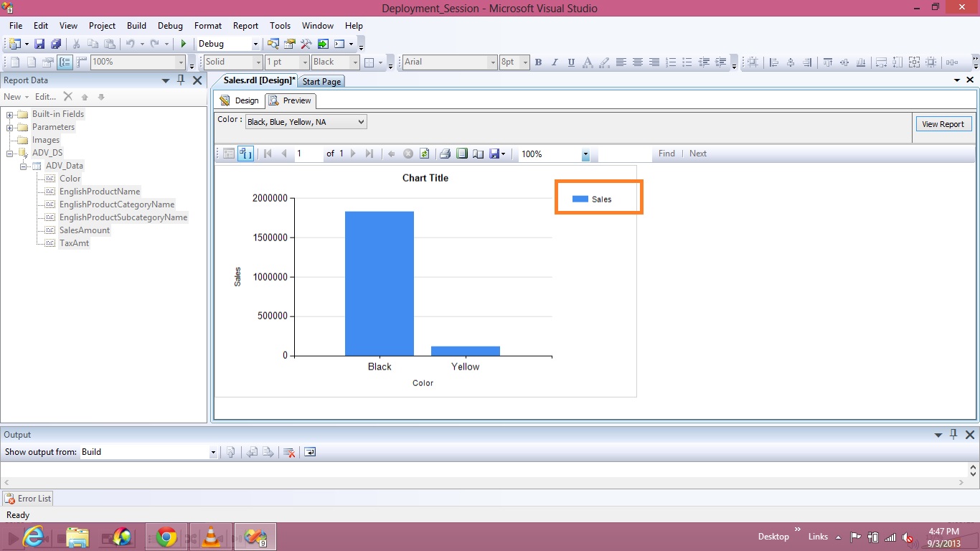Expand the Built-in Fields folder
Screen dimensions: 980x551
tap(11, 114)
